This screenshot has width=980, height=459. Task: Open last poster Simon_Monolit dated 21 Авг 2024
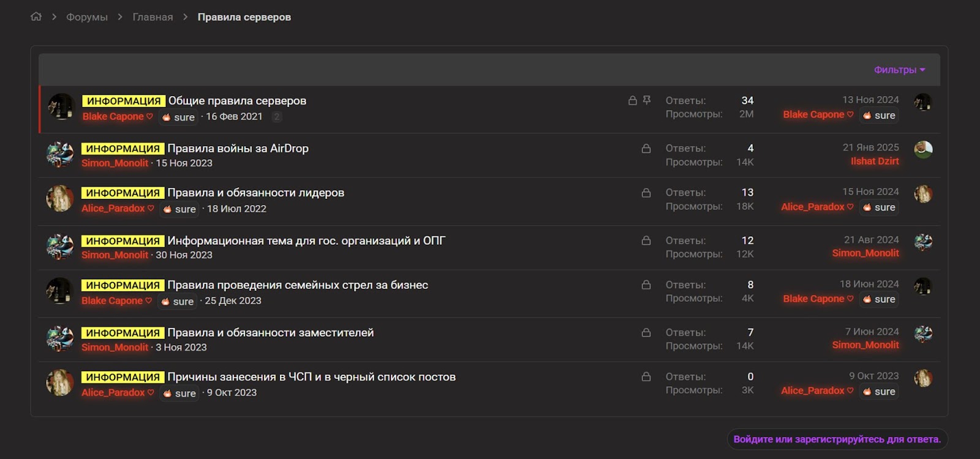click(x=865, y=253)
